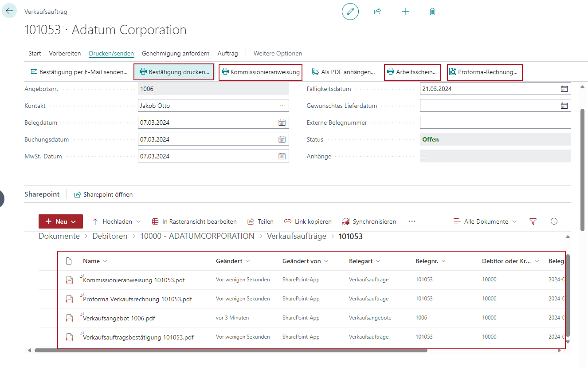Sort by the Name column header
The height and width of the screenshot is (367, 588).
(x=95, y=261)
